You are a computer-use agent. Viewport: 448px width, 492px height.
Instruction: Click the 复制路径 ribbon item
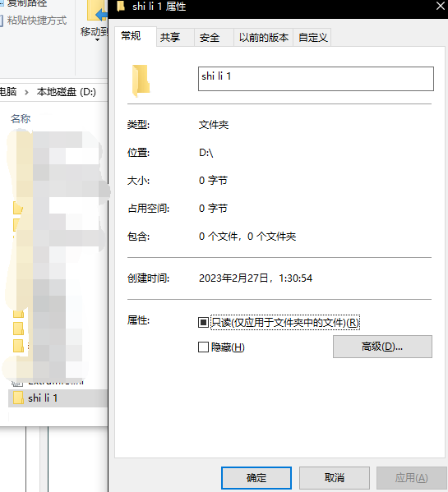click(x=24, y=3)
